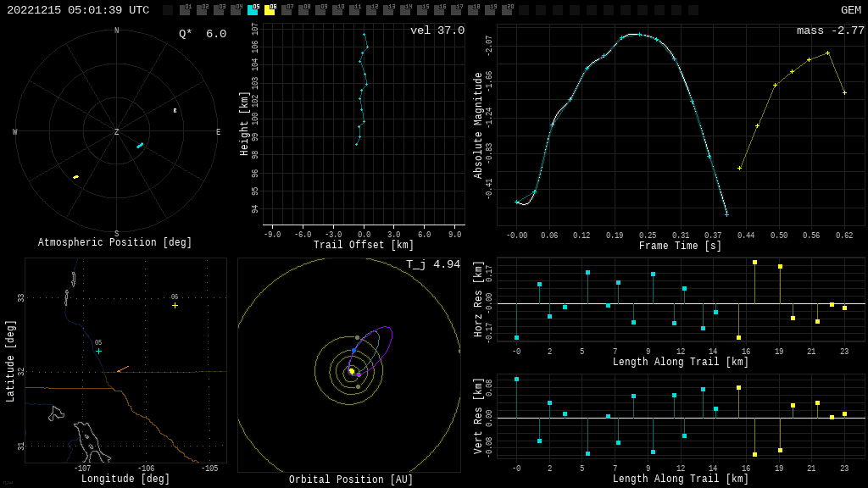868x488 pixels.
Task: Click the gray station 01 indicator box
Action: 185,10
